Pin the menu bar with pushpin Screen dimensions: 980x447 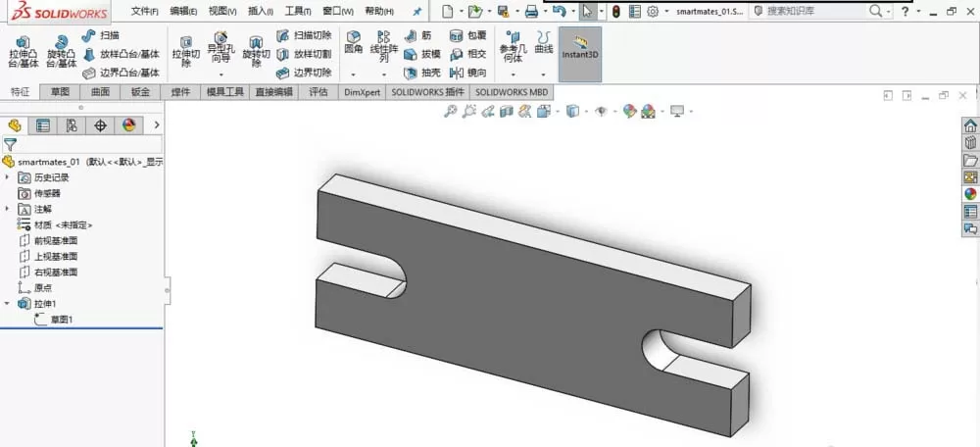coord(417,11)
